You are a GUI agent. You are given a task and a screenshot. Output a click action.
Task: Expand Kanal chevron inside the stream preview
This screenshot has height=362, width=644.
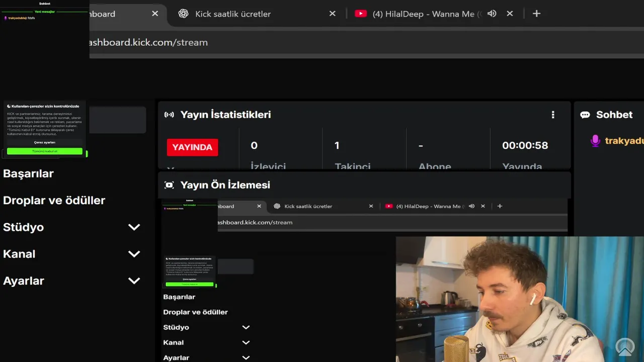click(246, 342)
